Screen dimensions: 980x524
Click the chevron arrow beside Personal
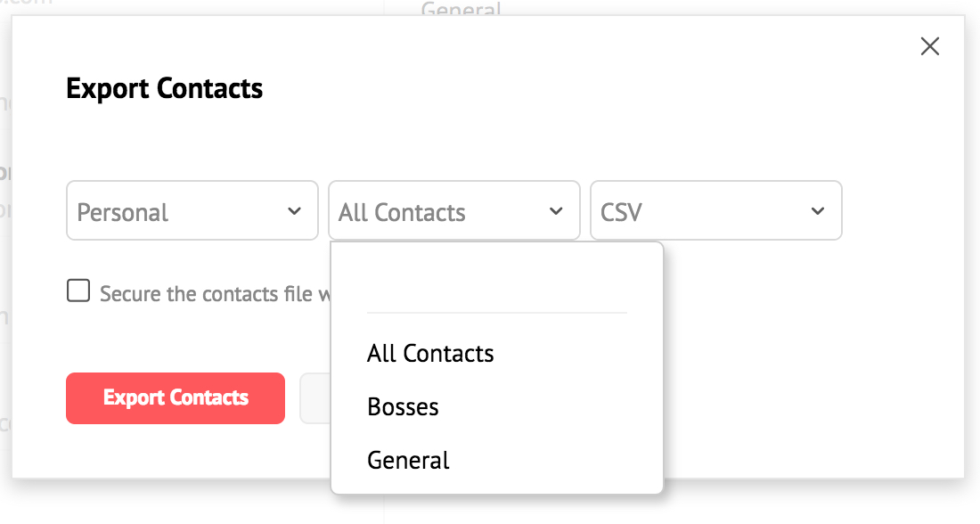(x=294, y=211)
